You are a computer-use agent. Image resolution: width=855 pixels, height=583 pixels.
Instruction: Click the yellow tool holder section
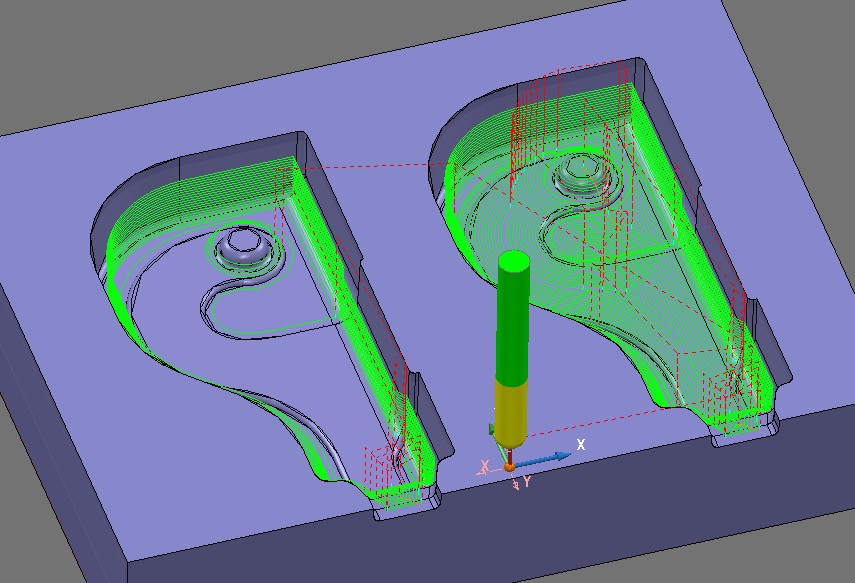(x=511, y=412)
